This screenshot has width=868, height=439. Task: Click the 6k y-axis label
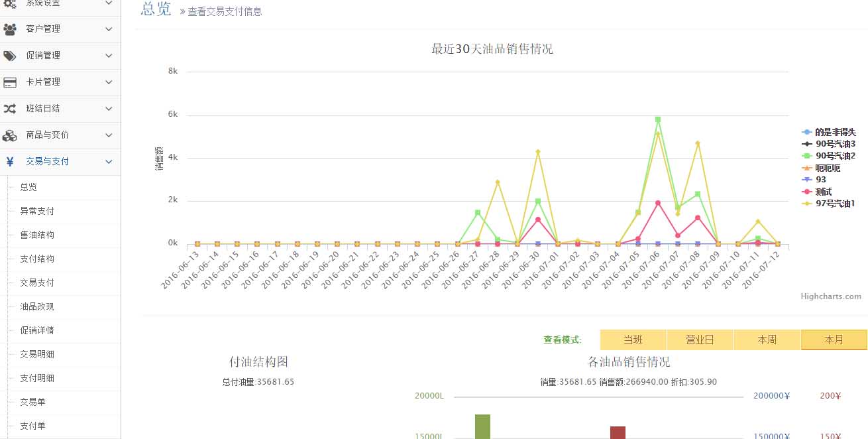172,114
